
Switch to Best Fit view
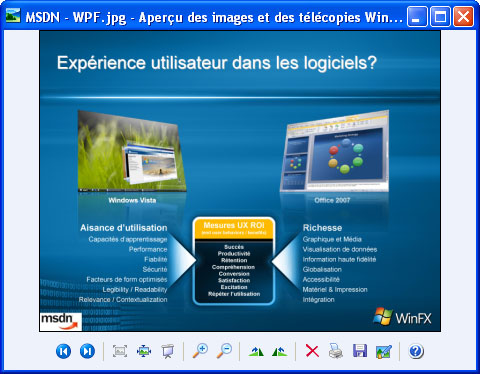click(120, 351)
